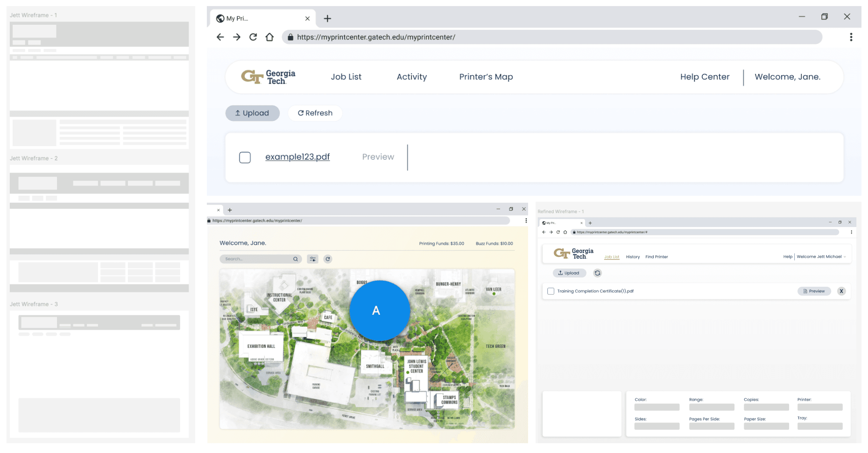Click the Georgia Tech logo in the Refined Wireframe

[573, 254]
